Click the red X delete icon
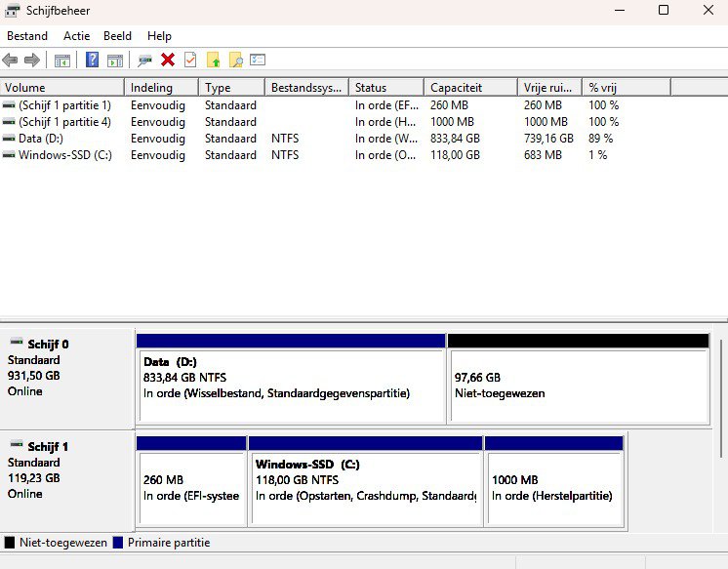The width and height of the screenshot is (728, 569). [x=168, y=61]
